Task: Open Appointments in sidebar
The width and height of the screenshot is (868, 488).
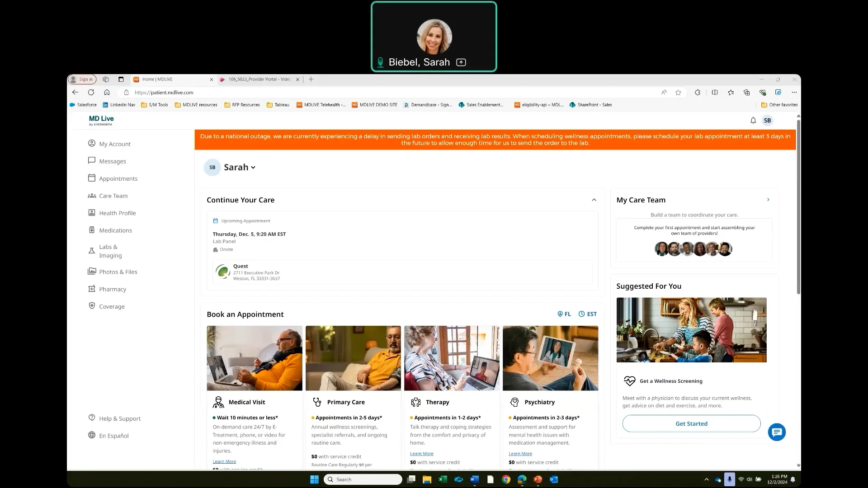Action: coord(113,178)
